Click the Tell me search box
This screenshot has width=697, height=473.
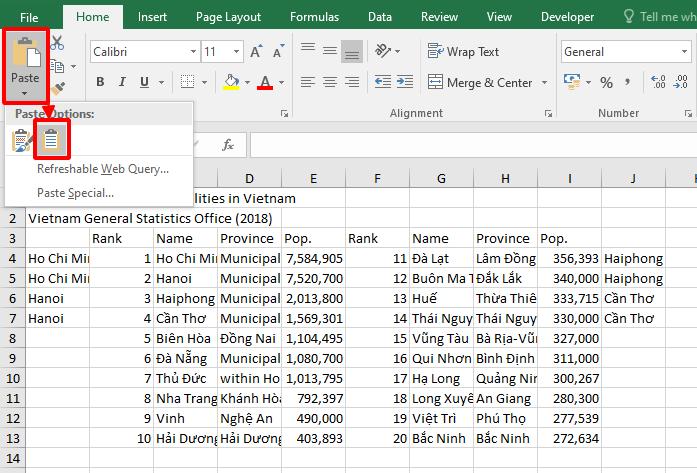[x=660, y=17]
